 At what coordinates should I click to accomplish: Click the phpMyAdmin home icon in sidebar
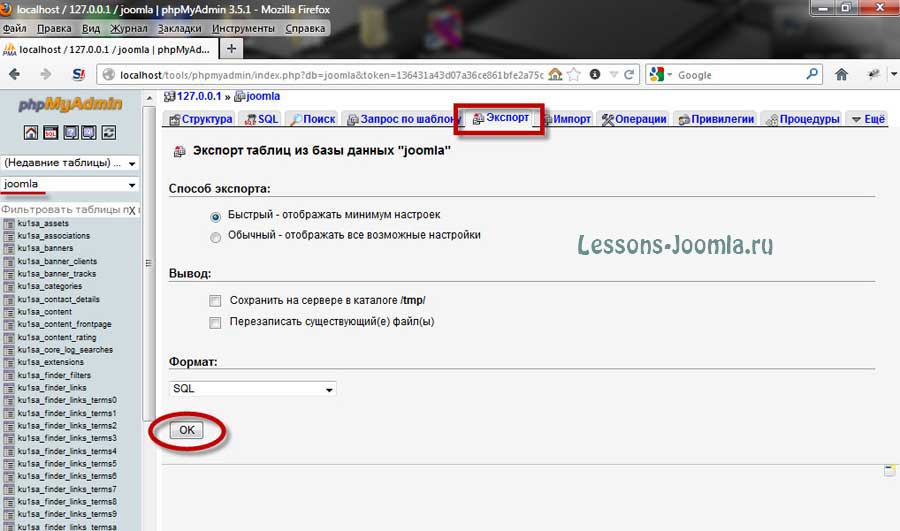(31, 132)
